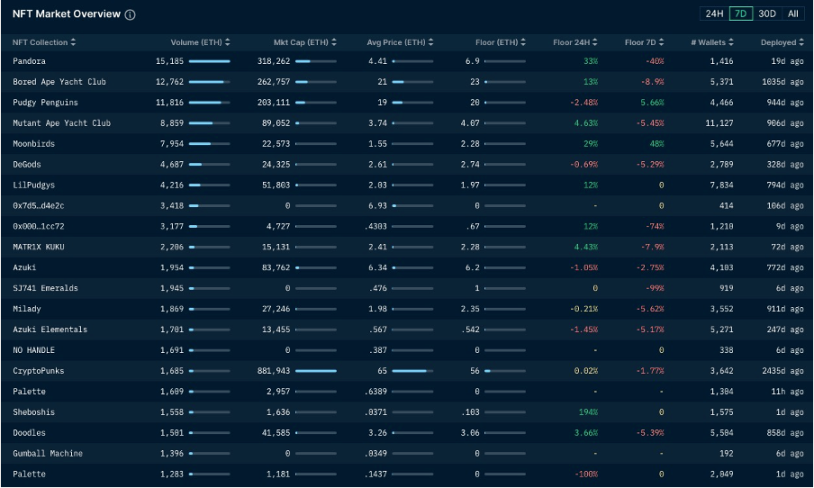Image resolution: width=814 pixels, height=488 pixels.
Task: Click the Sheboshis collection name
Action: 34,413
